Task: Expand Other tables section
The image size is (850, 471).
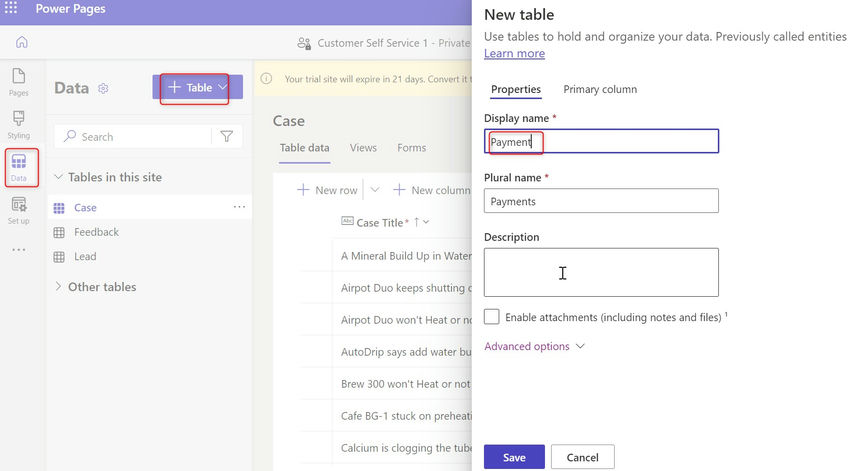Action: click(x=58, y=287)
